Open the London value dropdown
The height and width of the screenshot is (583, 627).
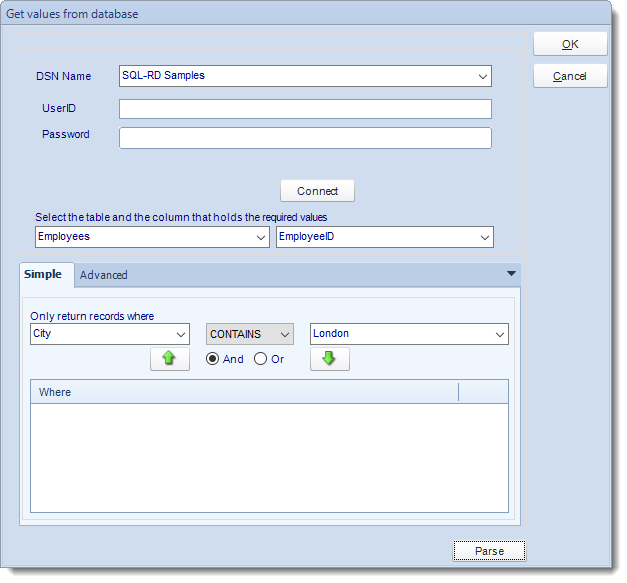click(x=499, y=334)
